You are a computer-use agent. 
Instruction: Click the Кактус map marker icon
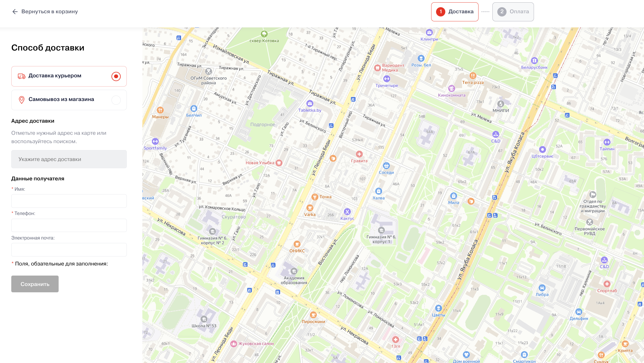(x=347, y=212)
